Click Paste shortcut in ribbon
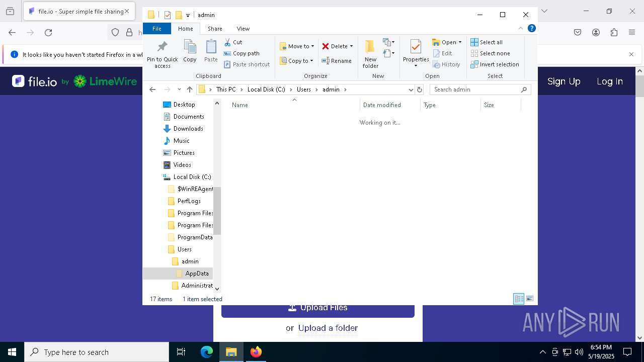This screenshot has width=644, height=362. (247, 64)
